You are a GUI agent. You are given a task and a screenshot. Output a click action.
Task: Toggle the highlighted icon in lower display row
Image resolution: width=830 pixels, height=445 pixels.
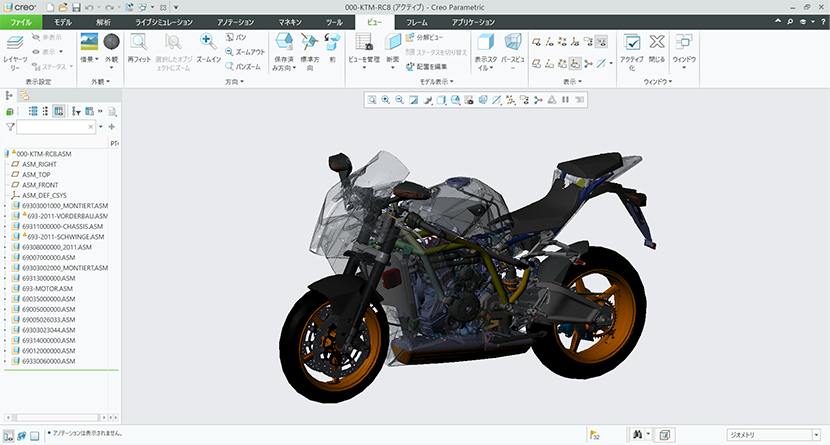tap(575, 63)
